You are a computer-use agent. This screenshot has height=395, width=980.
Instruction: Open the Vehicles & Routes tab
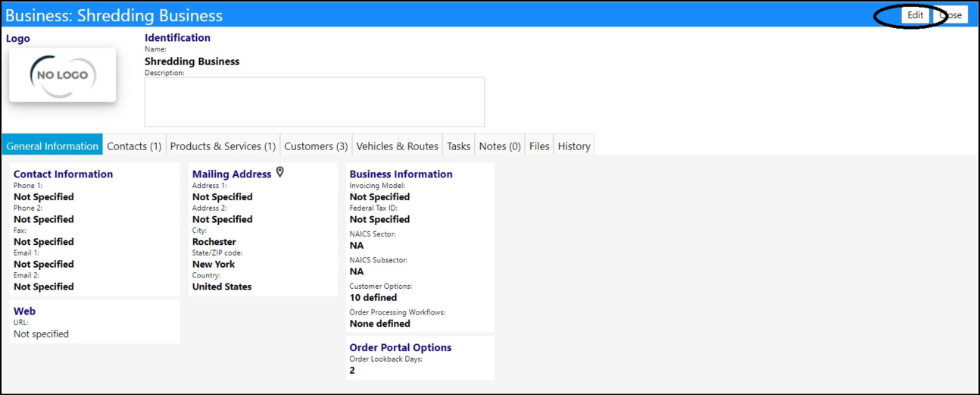click(397, 146)
